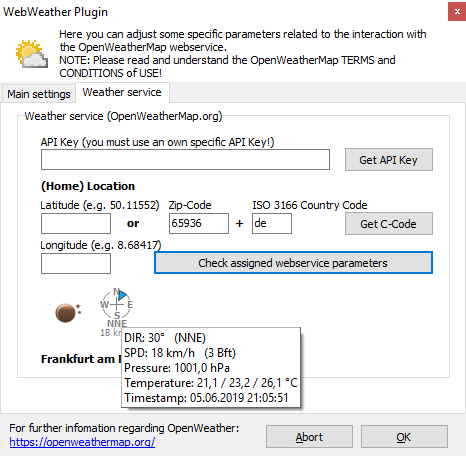Click the ISO 3166 Country Code field
The width and height of the screenshot is (466, 456).
[x=272, y=223]
